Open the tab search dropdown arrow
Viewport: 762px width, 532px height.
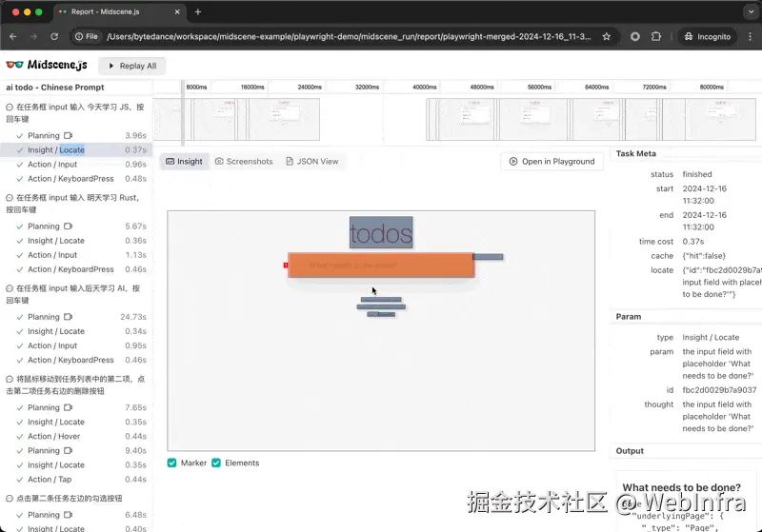pos(751,11)
